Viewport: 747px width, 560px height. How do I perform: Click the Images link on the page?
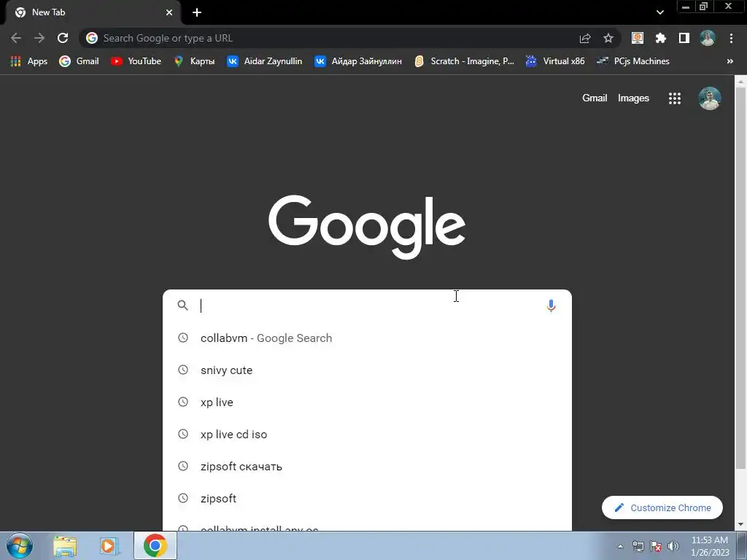point(633,98)
